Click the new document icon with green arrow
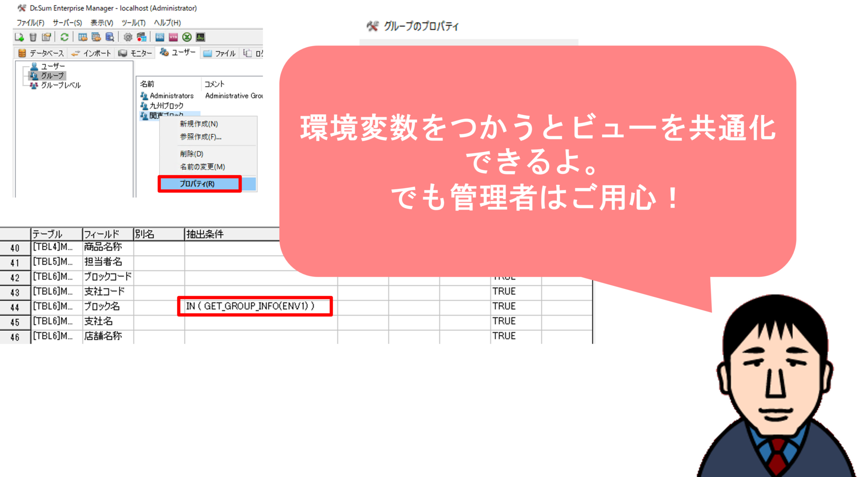 [19, 37]
